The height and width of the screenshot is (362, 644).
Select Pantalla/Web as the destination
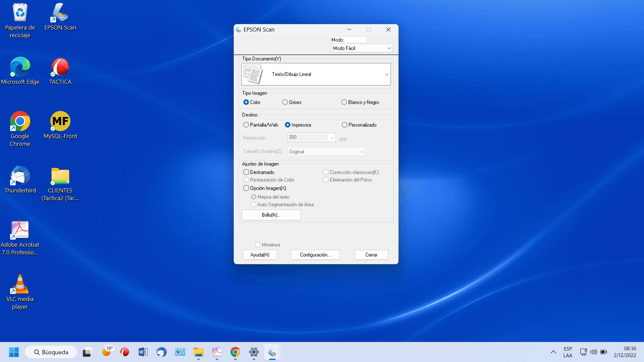246,125
